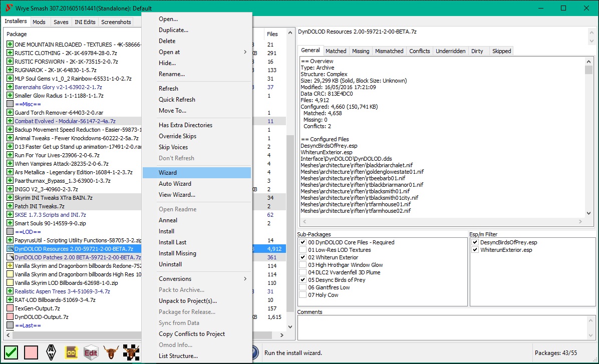Open the Matched tab in package details
The image size is (599, 364).
coord(336,51)
